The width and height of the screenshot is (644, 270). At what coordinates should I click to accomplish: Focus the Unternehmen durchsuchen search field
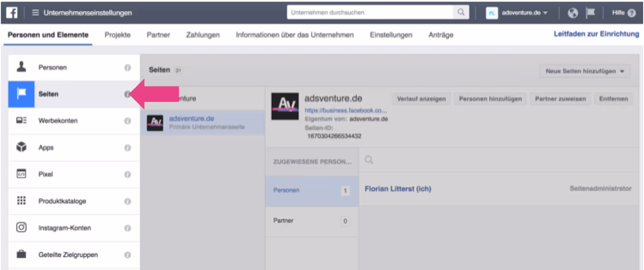coord(370,12)
